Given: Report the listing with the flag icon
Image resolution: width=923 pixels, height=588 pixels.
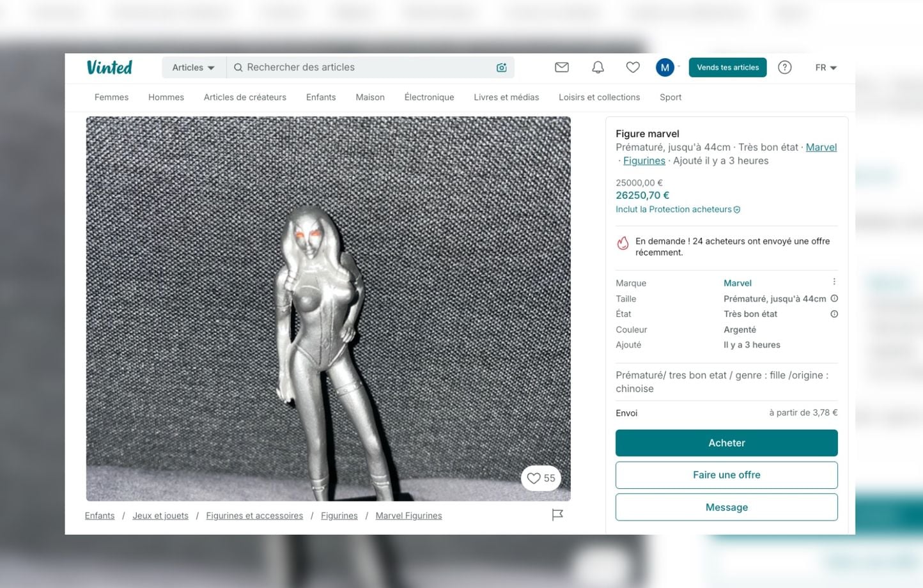Looking at the screenshot, I should point(557,514).
